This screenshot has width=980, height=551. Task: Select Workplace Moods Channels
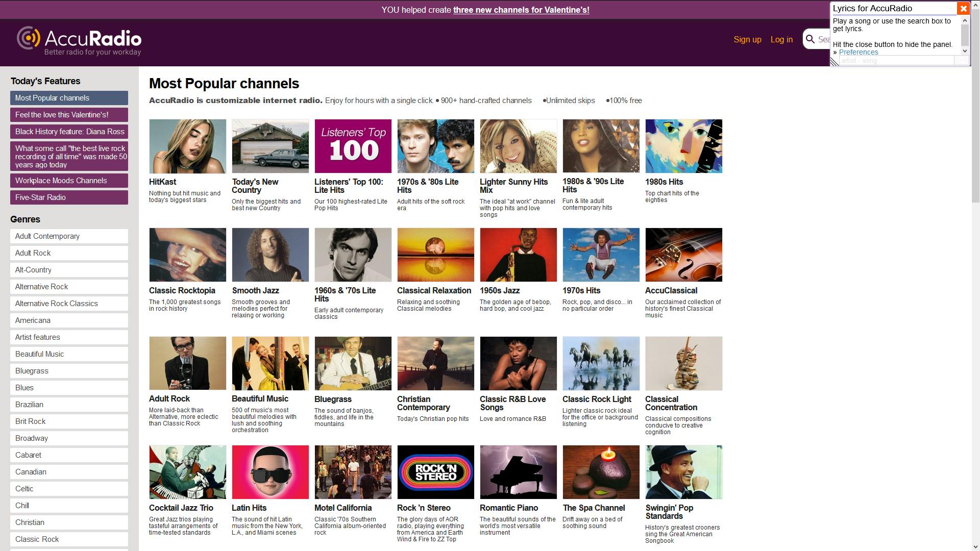(69, 180)
